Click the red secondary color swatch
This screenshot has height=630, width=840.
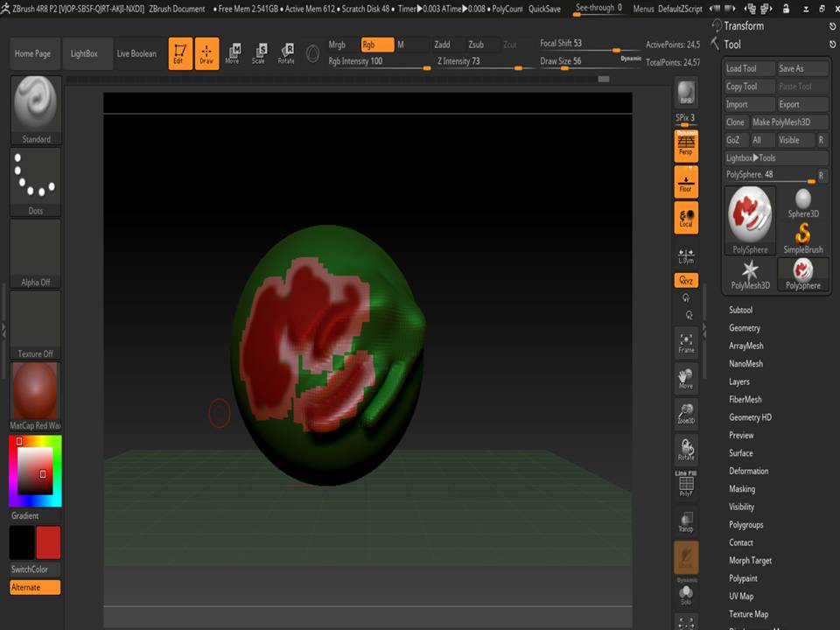[48, 542]
